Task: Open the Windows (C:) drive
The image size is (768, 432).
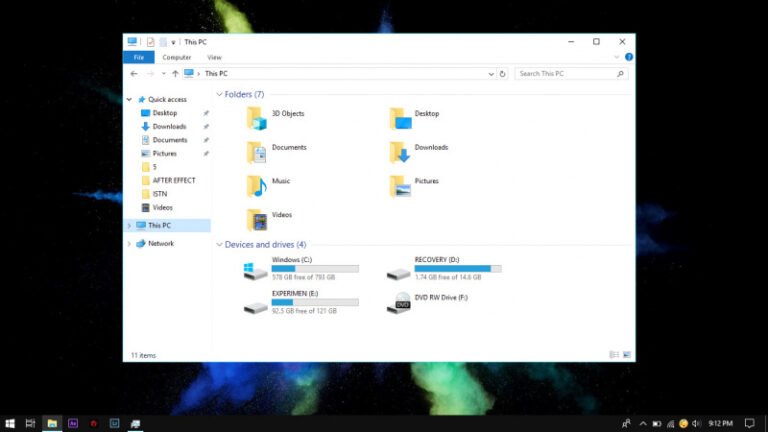Action: pyautogui.click(x=256, y=271)
